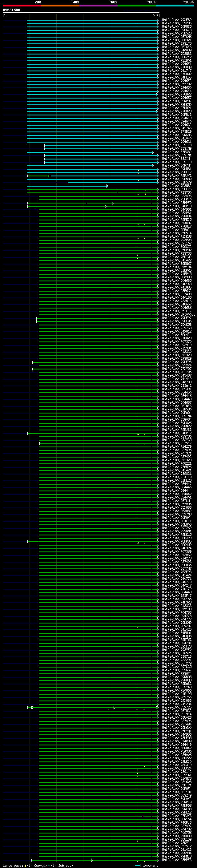This screenshot has width=197, height=868.
Task: Select UniRef100_A9NR97 row label
Action: pyautogui.click(x=177, y=101)
